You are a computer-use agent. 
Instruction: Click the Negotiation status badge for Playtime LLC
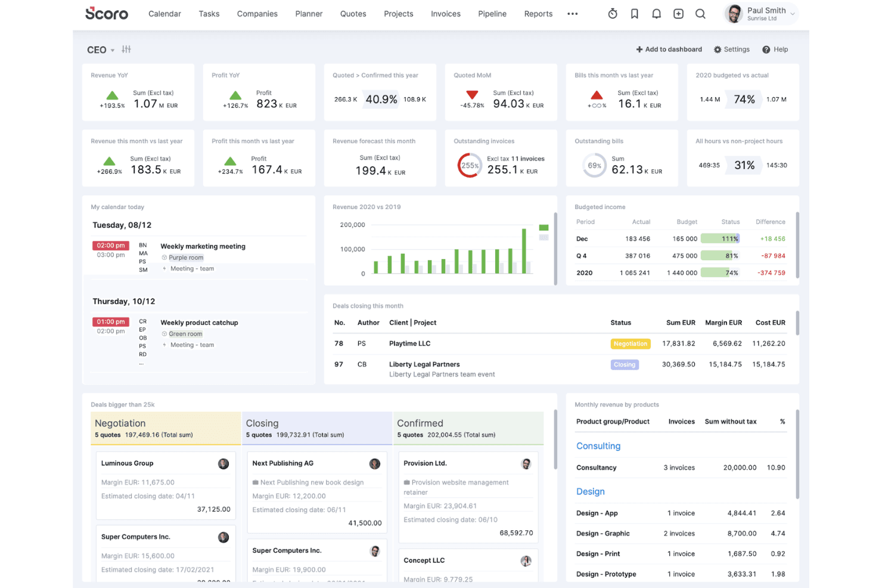coord(631,344)
